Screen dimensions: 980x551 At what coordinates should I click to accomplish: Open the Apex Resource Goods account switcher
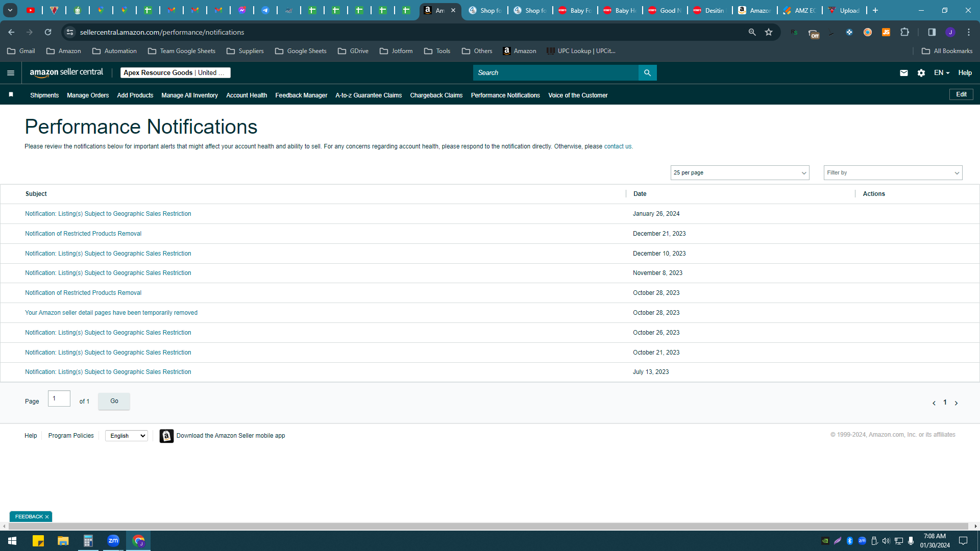pos(175,73)
